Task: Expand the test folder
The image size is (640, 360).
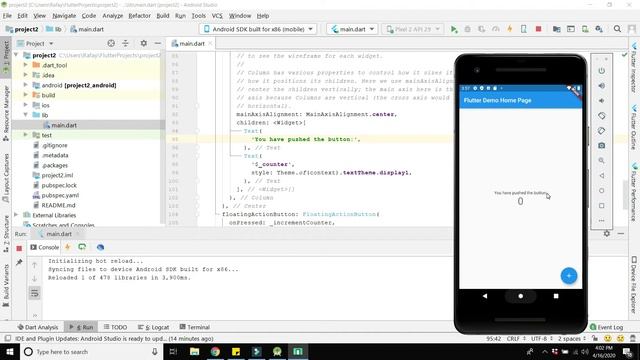Action: [26, 135]
